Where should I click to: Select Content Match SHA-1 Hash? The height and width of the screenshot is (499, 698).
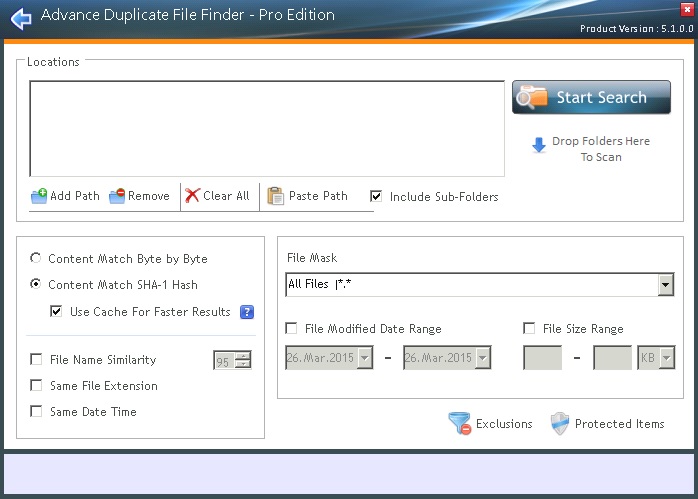pos(36,284)
